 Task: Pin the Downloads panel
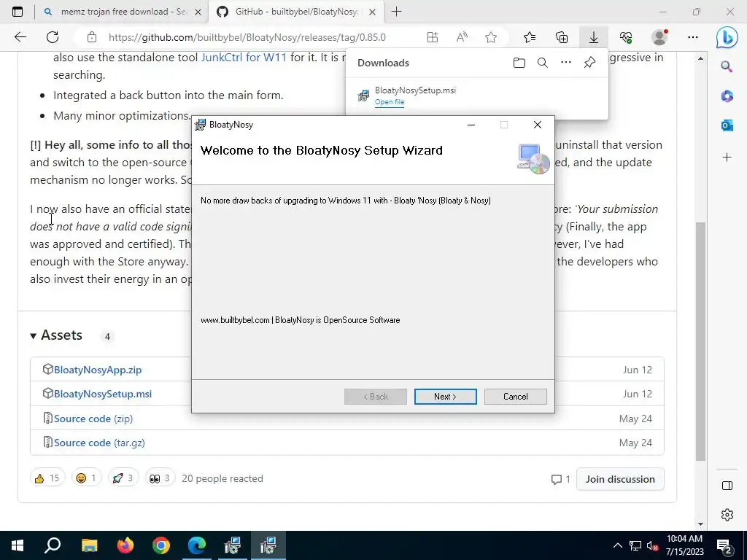pos(589,63)
